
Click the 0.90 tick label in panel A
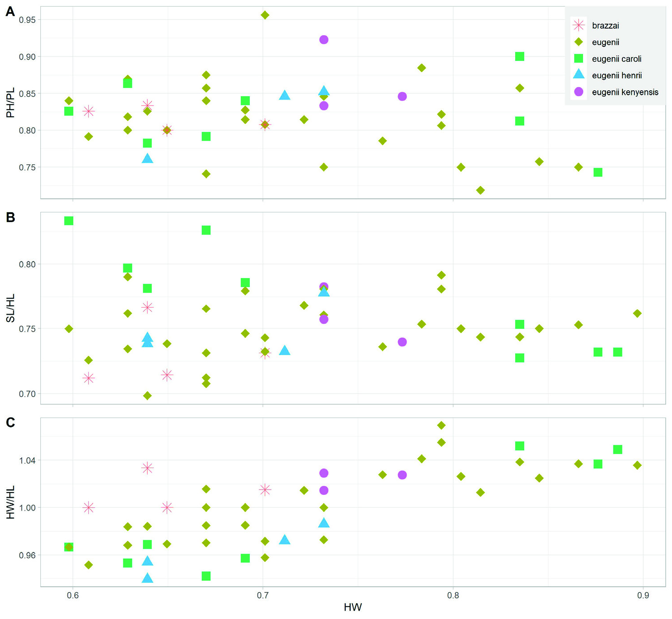point(27,57)
